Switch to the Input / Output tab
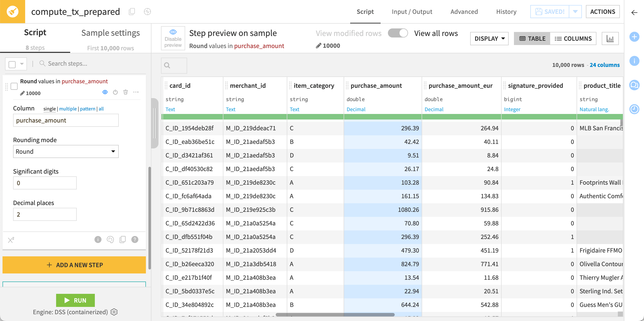Viewport: 644px width, 321px height. [412, 12]
